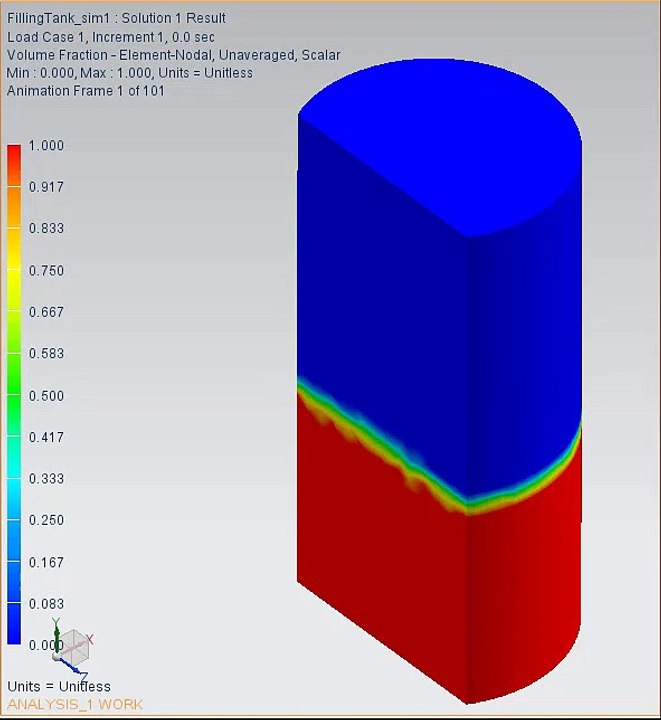Click the legend value 0.667

coord(46,312)
